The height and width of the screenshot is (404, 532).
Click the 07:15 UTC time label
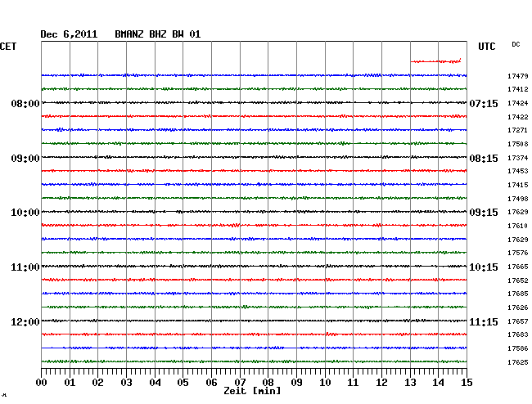(x=484, y=103)
